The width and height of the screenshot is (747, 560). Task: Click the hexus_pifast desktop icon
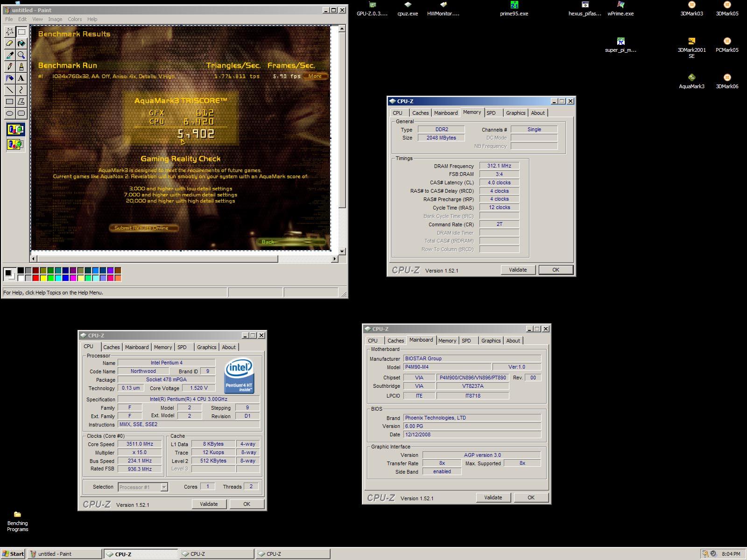point(585,8)
